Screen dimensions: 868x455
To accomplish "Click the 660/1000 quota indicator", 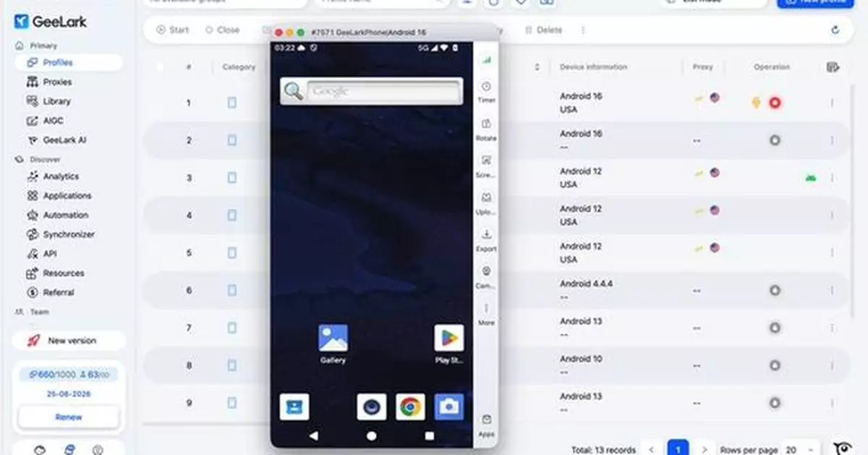I will 52,375.
